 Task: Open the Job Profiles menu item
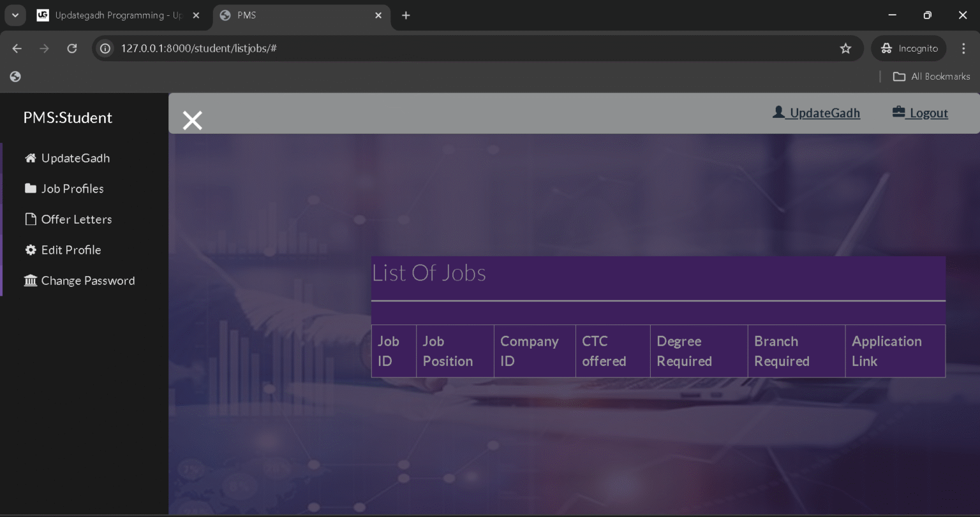pyautogui.click(x=72, y=189)
